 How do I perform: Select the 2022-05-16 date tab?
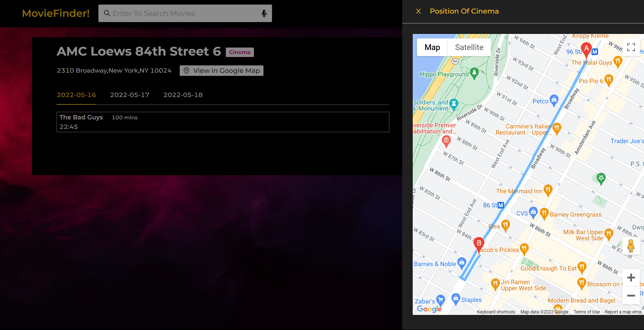pyautogui.click(x=76, y=95)
